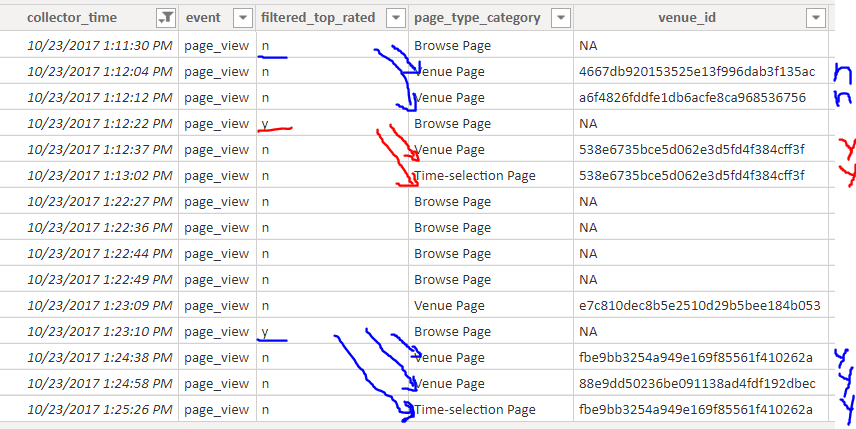Select venue_id fbe9bb3254a949e169f85561f410262a in 1:25:26 row
856x429 pixels.
click(696, 410)
